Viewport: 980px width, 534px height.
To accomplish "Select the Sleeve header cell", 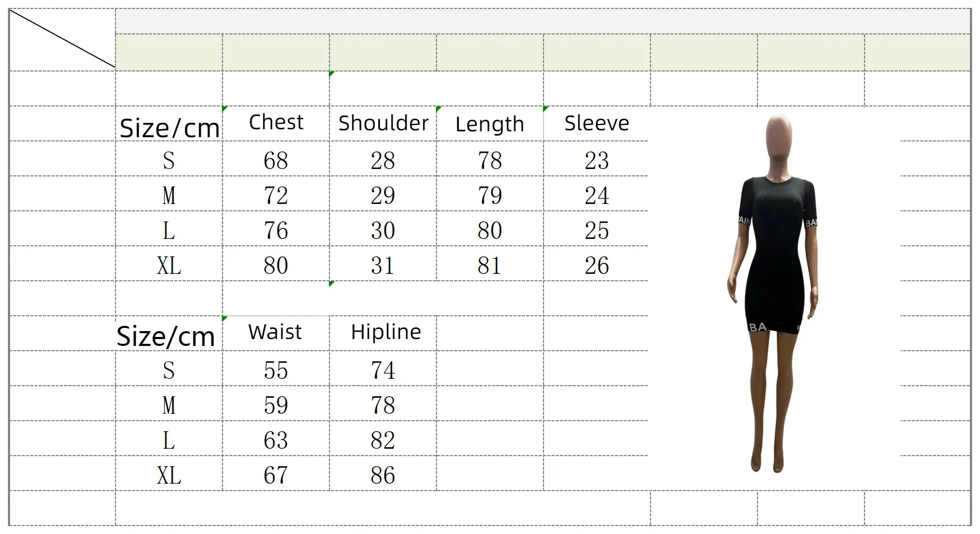I will point(596,123).
